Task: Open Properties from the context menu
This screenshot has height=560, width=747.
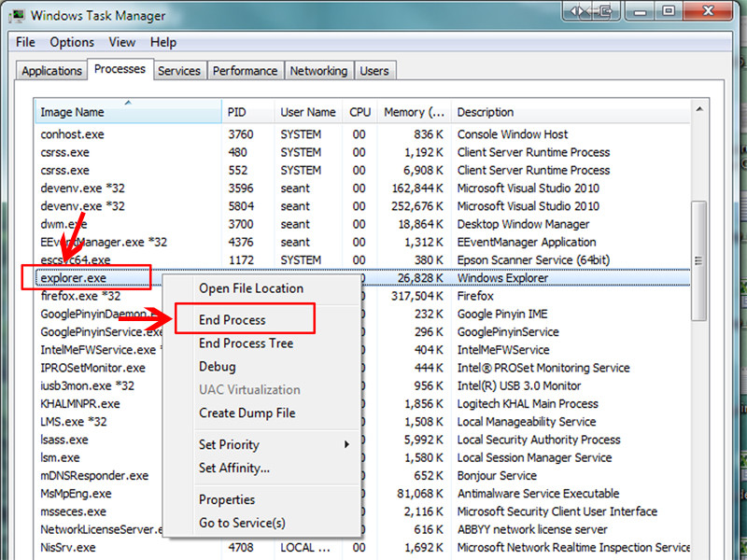Action: 227,500
